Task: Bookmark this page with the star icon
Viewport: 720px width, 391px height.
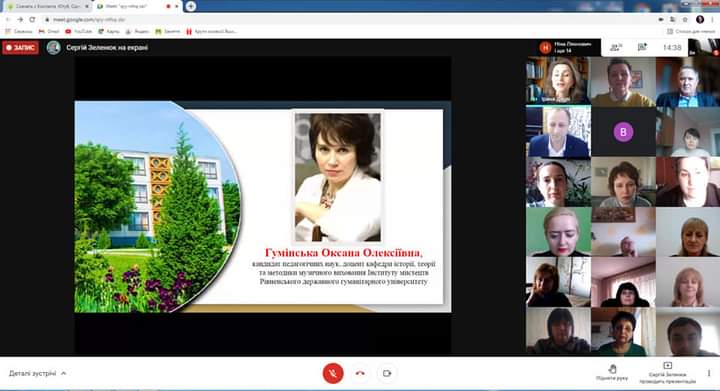Action: pos(685,19)
